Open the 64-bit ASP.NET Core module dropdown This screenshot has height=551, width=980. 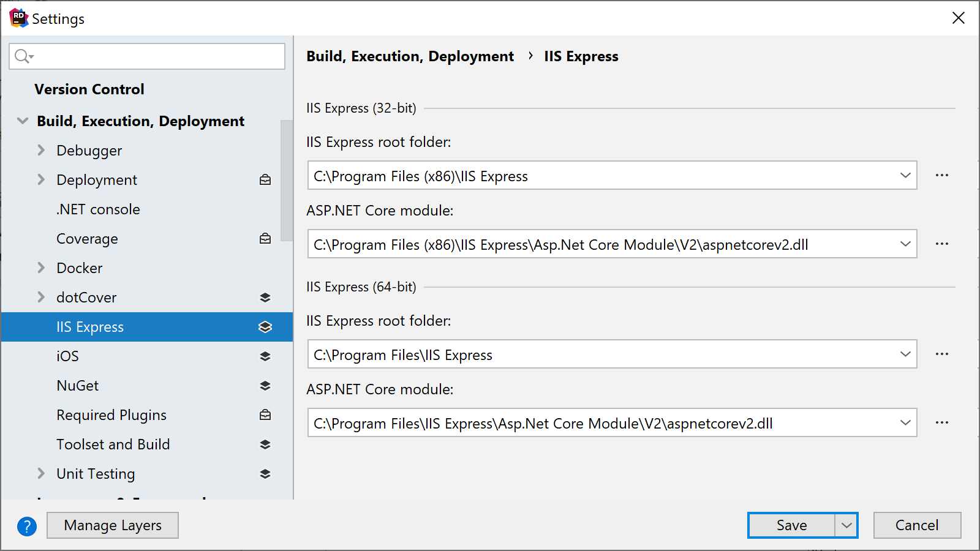tap(905, 422)
